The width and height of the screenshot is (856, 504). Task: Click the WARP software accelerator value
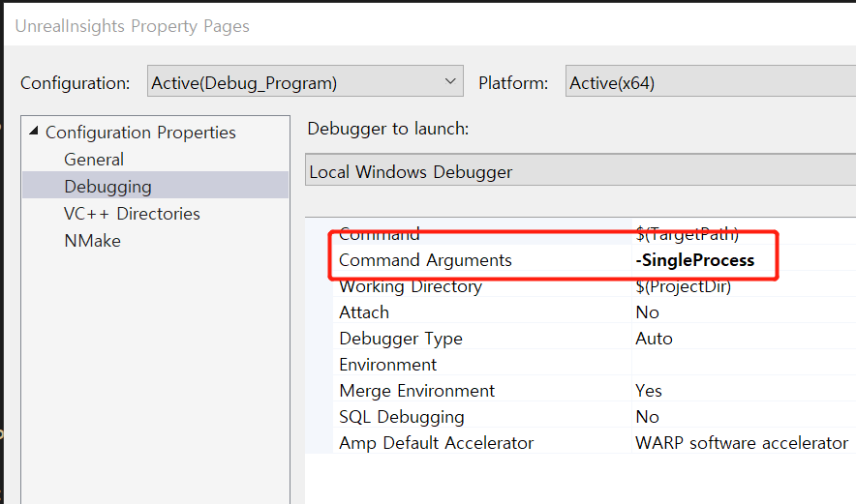tap(742, 443)
